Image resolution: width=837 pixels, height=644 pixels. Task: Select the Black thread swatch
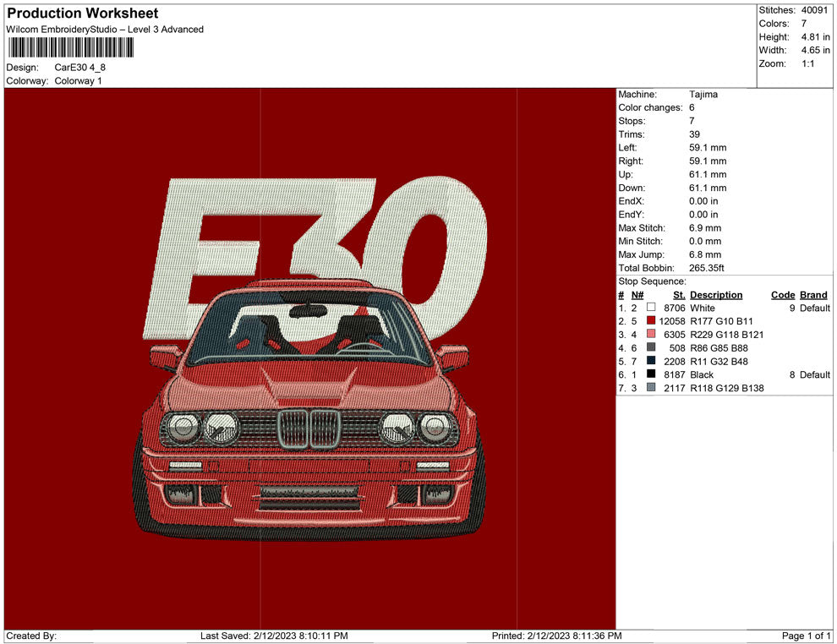[651, 374]
